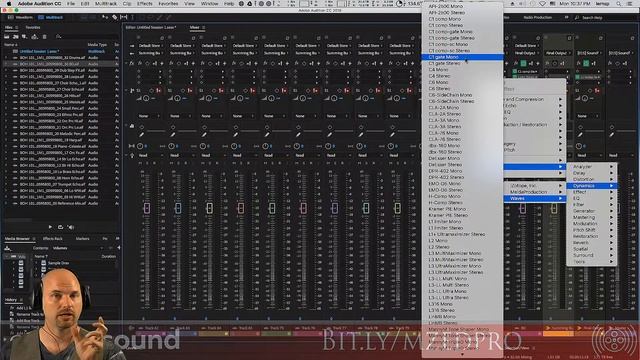The image size is (640, 360).
Task: Click the Open File icon in Files panel
Action: coord(7,37)
